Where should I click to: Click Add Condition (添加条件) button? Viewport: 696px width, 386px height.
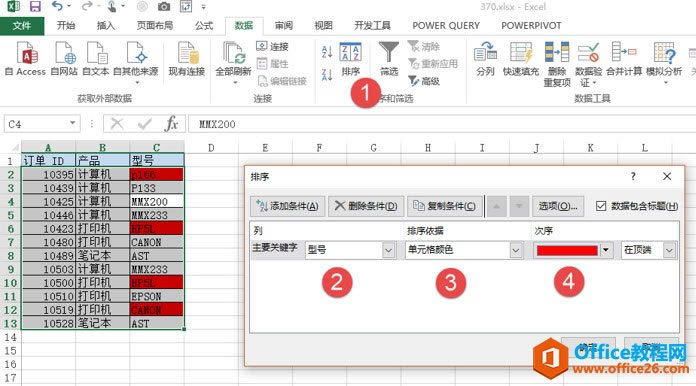(x=288, y=206)
